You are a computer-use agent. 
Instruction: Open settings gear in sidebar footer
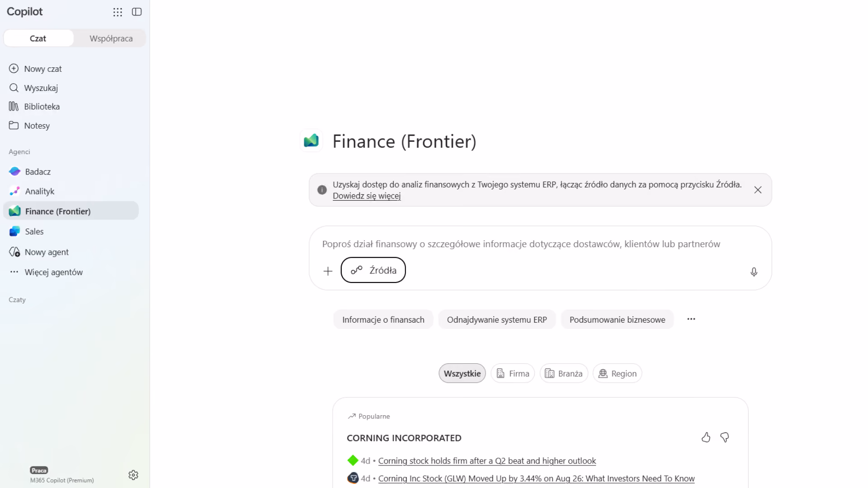[x=133, y=475]
